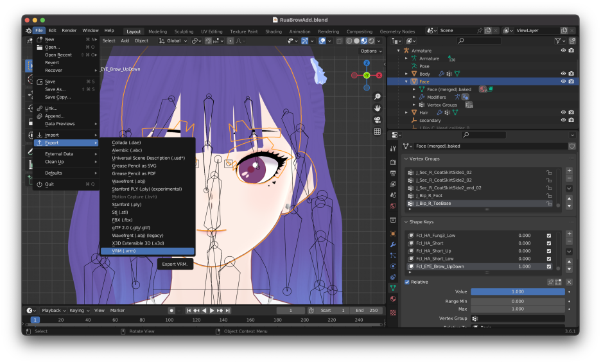
Task: Open the Keying dropdown in the timeline
Action: 80,310
